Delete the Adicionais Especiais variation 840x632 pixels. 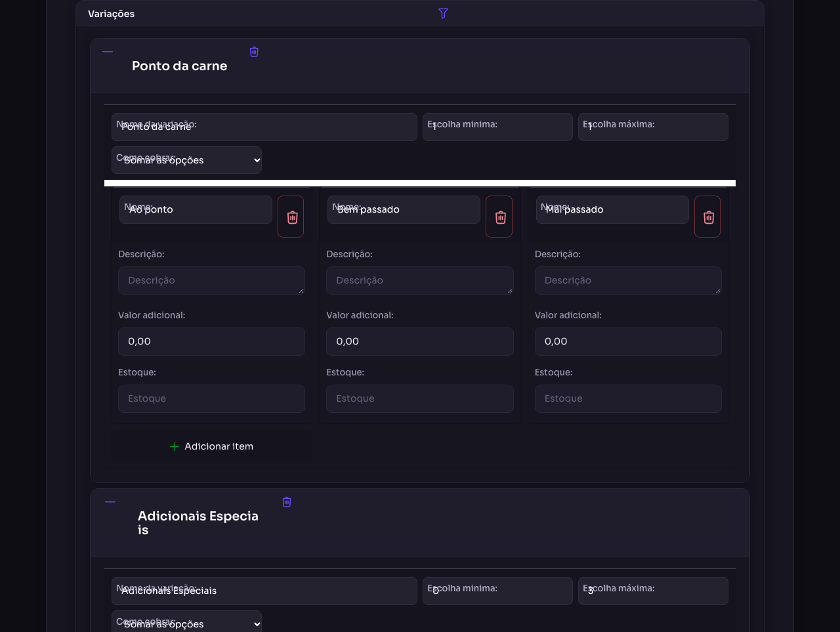(x=287, y=502)
